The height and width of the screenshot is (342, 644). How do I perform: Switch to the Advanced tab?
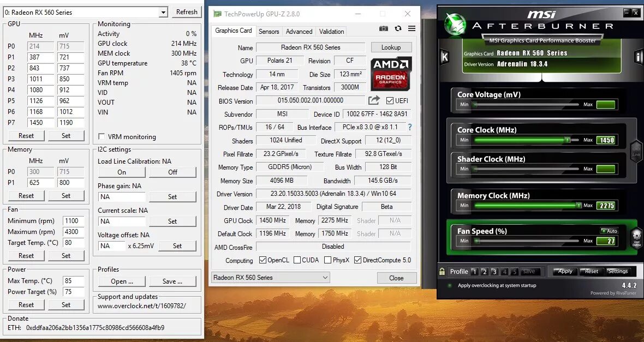[299, 32]
